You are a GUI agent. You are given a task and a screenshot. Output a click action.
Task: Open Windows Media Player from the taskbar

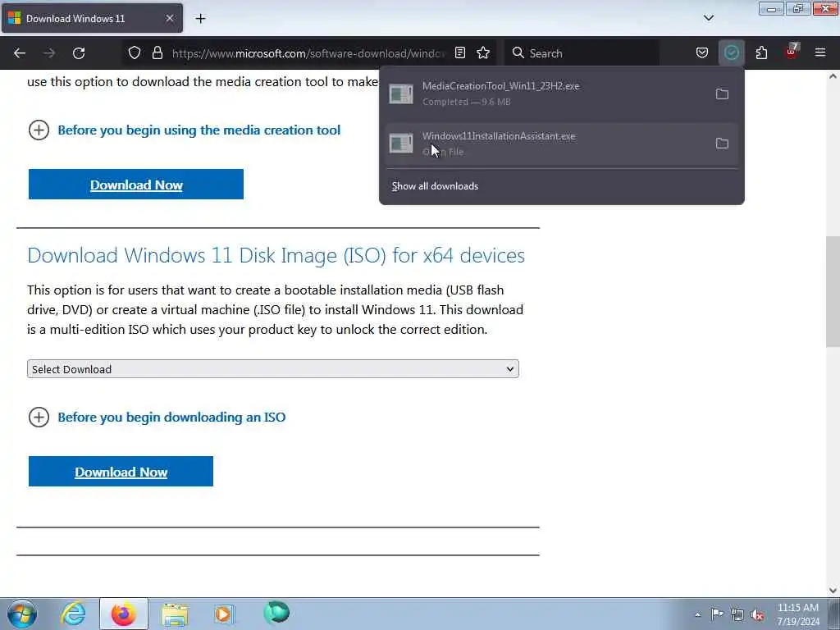(225, 614)
